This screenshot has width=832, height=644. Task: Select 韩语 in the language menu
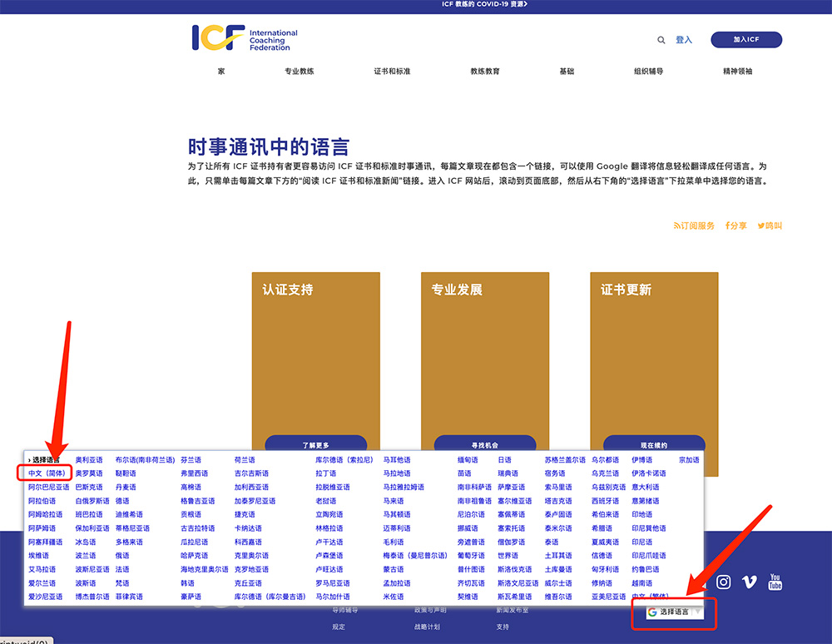click(187, 583)
